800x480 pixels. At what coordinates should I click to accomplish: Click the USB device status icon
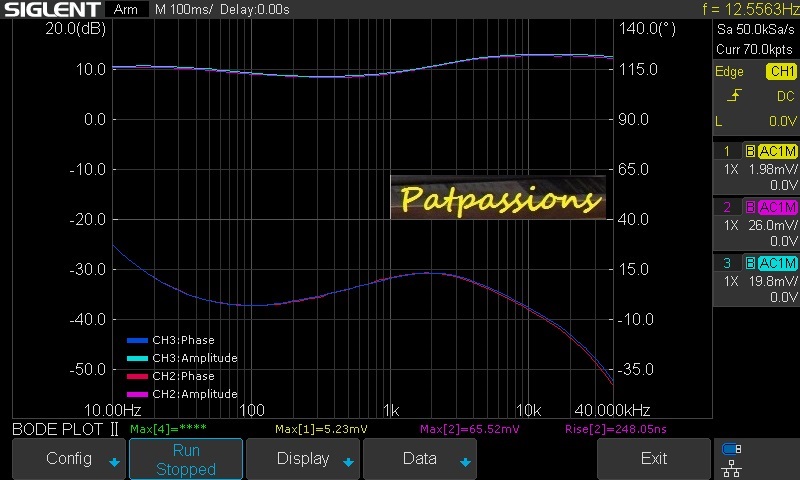(731, 449)
